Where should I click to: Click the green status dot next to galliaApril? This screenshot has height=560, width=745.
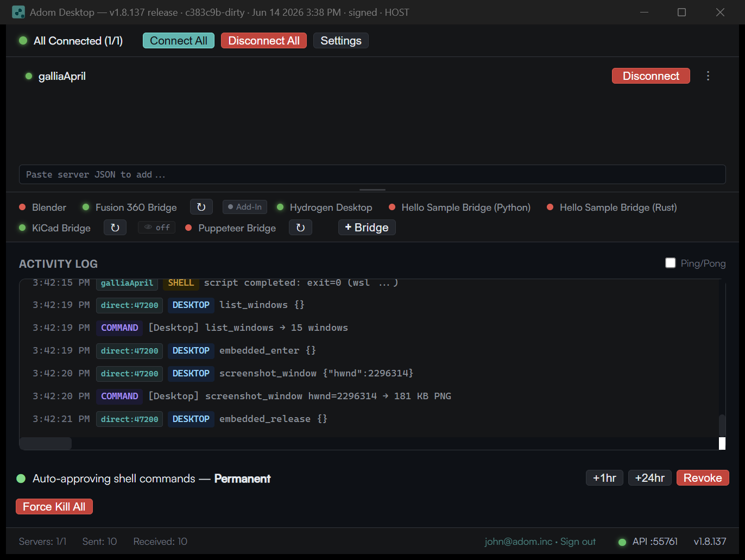click(x=29, y=76)
